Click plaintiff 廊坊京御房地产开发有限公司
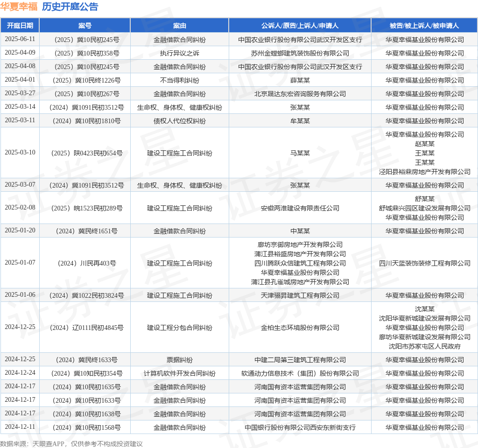The width and height of the screenshot is (478, 448). 300,245
